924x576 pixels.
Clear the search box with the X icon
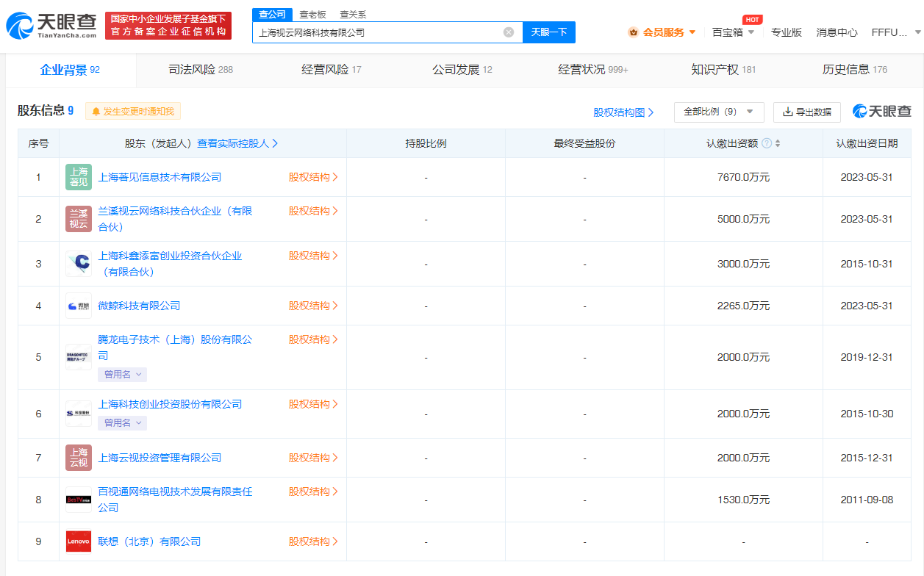click(508, 32)
